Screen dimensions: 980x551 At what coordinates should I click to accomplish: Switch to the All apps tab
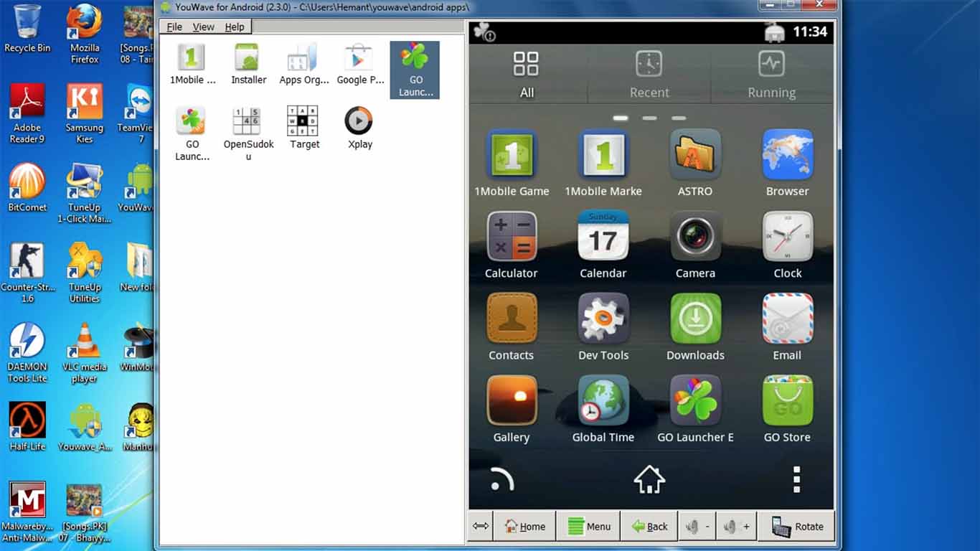pos(527,75)
